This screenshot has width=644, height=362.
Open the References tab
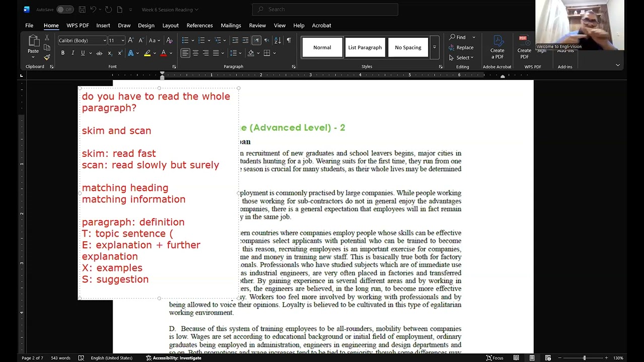(x=200, y=25)
